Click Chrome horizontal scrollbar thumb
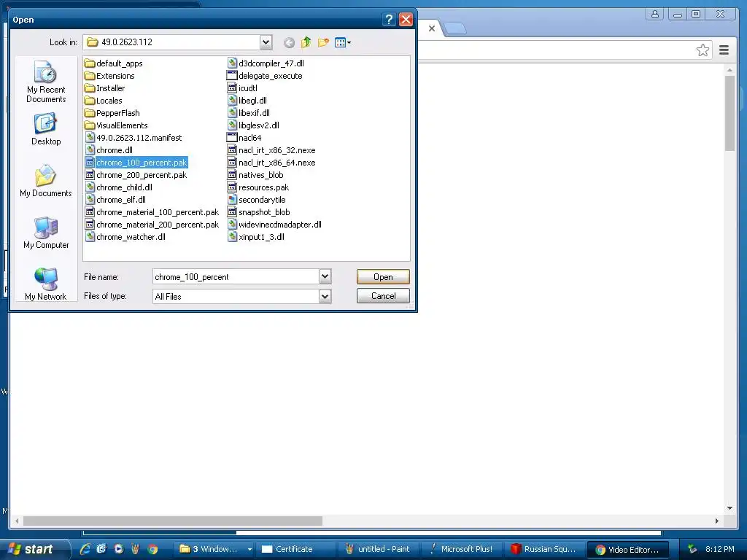 pyautogui.click(x=172, y=521)
